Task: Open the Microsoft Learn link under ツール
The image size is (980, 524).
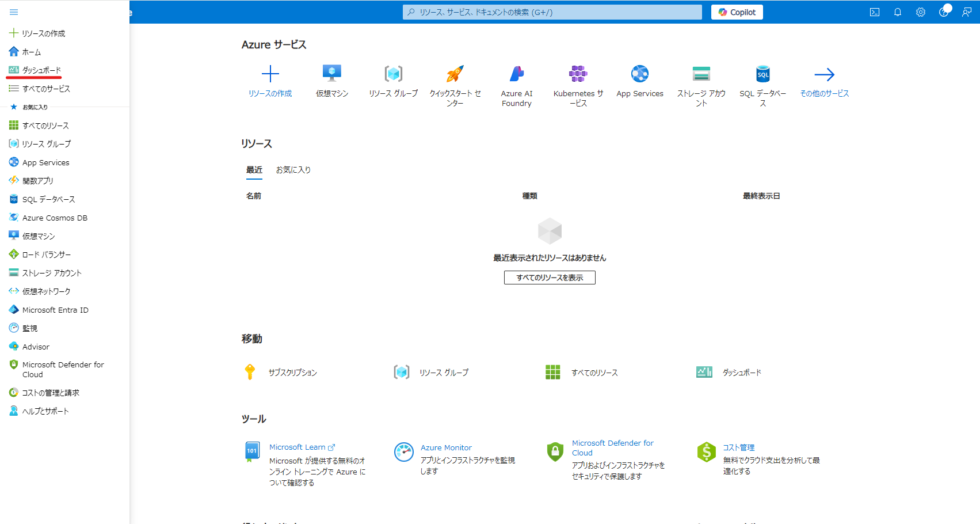Action: pyautogui.click(x=302, y=447)
